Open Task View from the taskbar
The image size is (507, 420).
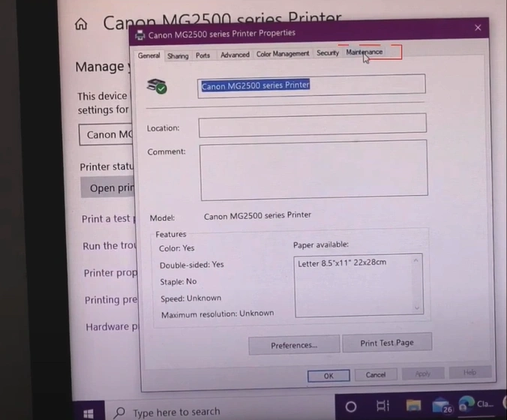[382, 406]
